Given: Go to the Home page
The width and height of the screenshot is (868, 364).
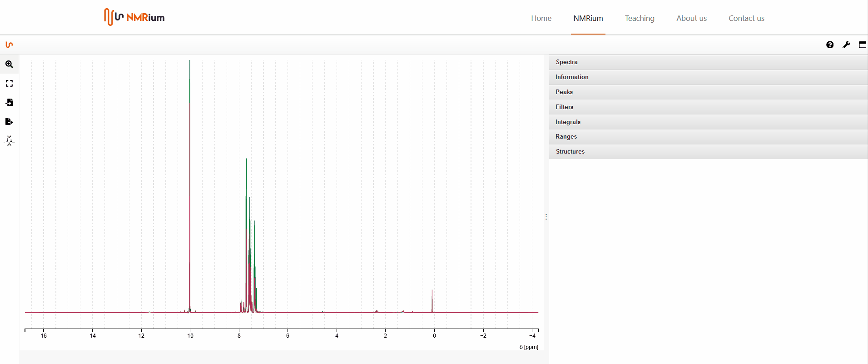Looking at the screenshot, I should 541,18.
